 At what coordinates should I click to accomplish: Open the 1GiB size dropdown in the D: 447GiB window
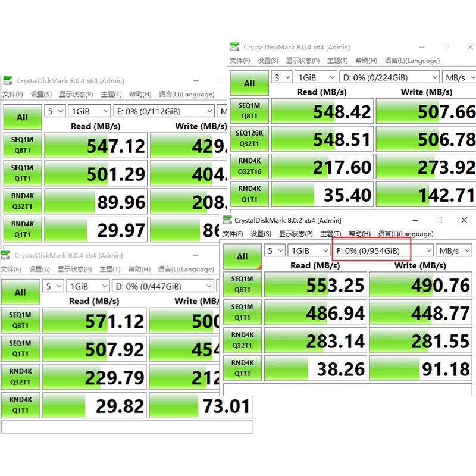click(87, 286)
